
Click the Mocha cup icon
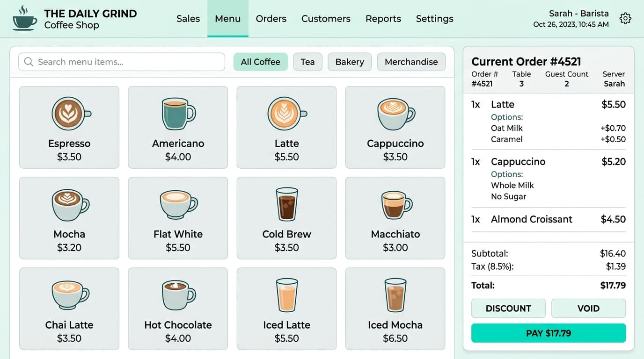click(x=70, y=205)
